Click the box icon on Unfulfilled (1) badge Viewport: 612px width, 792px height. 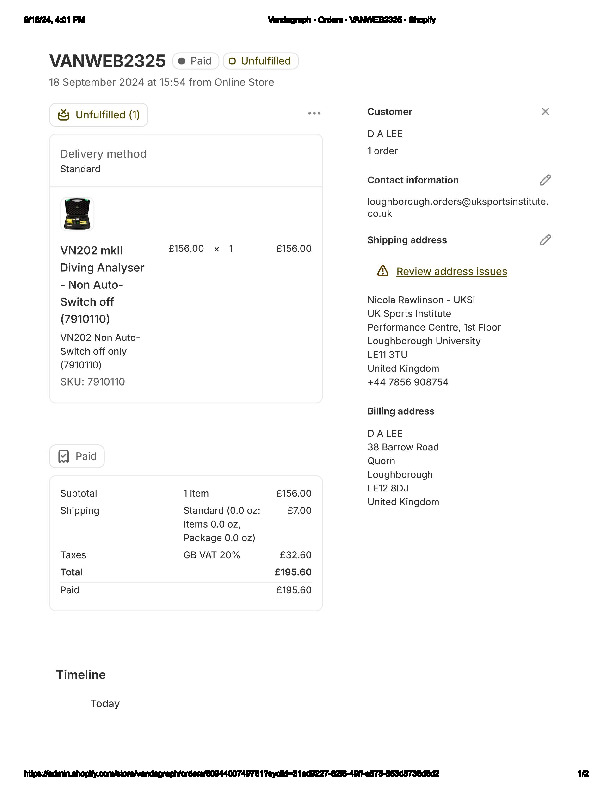tap(64, 115)
